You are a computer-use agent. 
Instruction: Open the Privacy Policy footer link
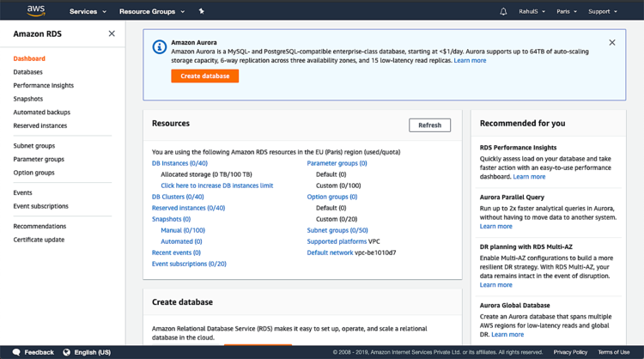pyautogui.click(x=570, y=352)
